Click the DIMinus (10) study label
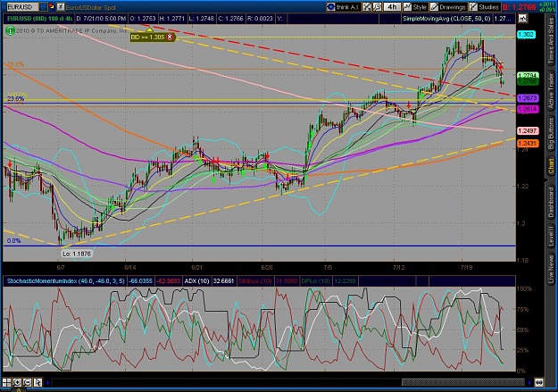The height and width of the screenshot is (392, 558). (254, 281)
